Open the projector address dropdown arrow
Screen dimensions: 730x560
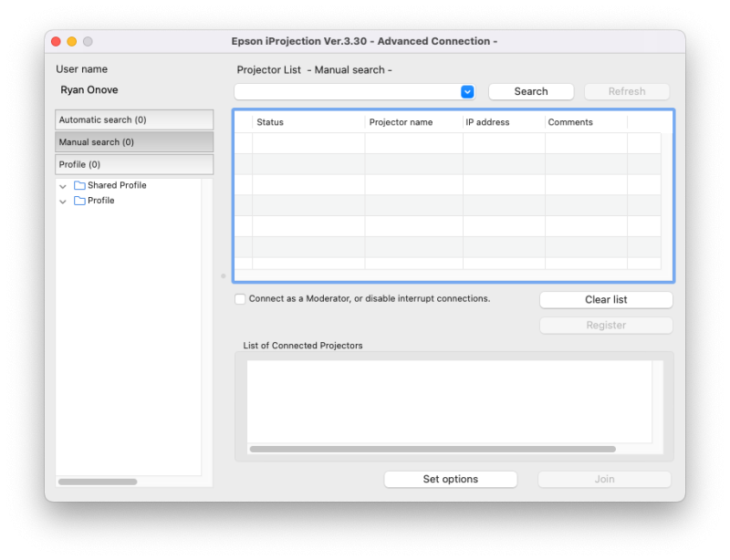pos(467,91)
